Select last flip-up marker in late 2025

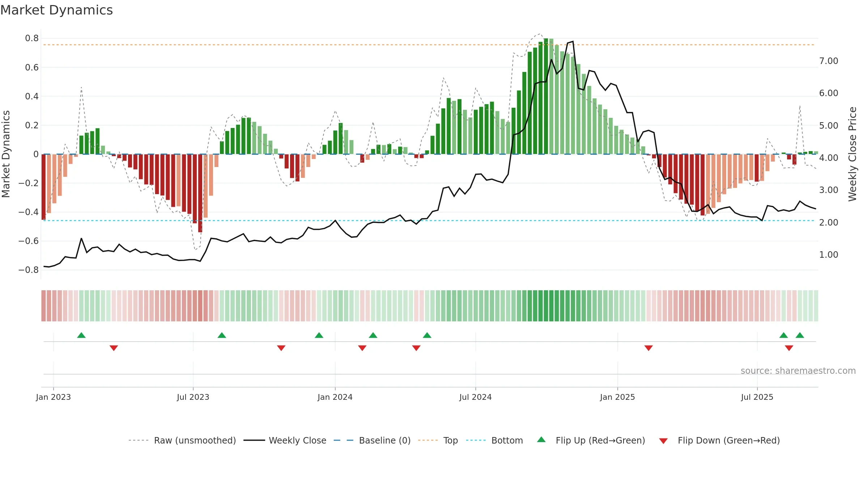tap(800, 335)
